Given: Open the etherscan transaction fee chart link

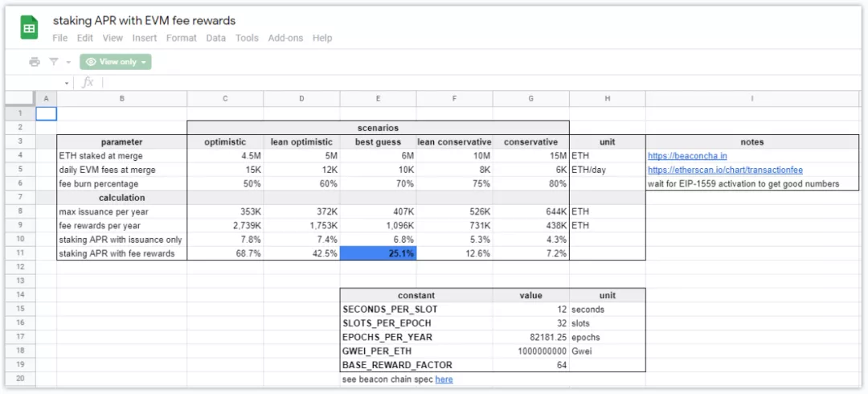Looking at the screenshot, I should click(x=725, y=170).
